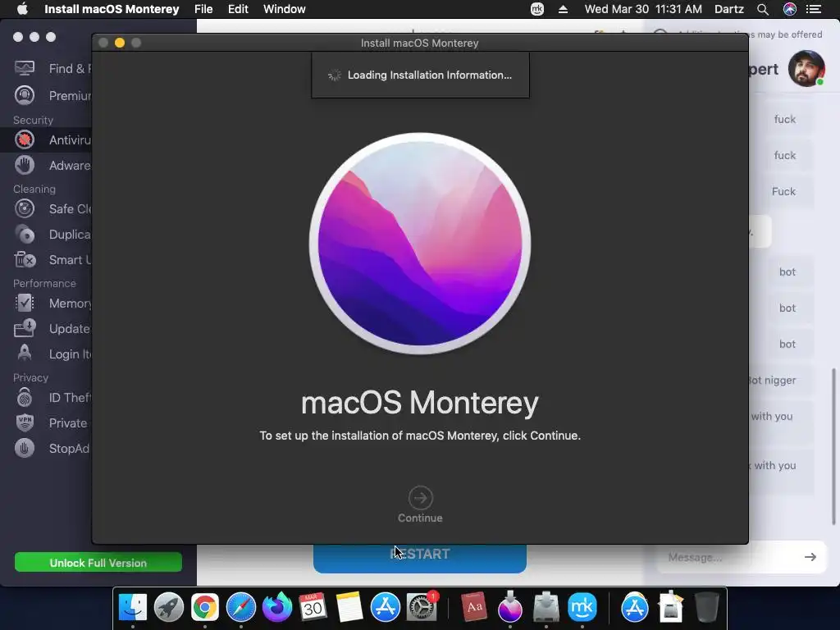Screen dimensions: 840x630
Task: Click the MacKeeper menu bar status icon
Action: point(536,9)
